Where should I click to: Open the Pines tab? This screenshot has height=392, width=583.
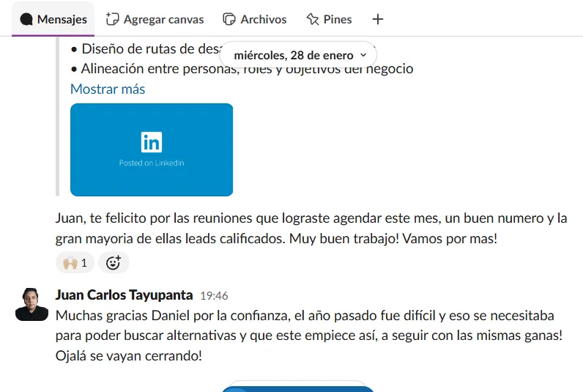point(329,19)
